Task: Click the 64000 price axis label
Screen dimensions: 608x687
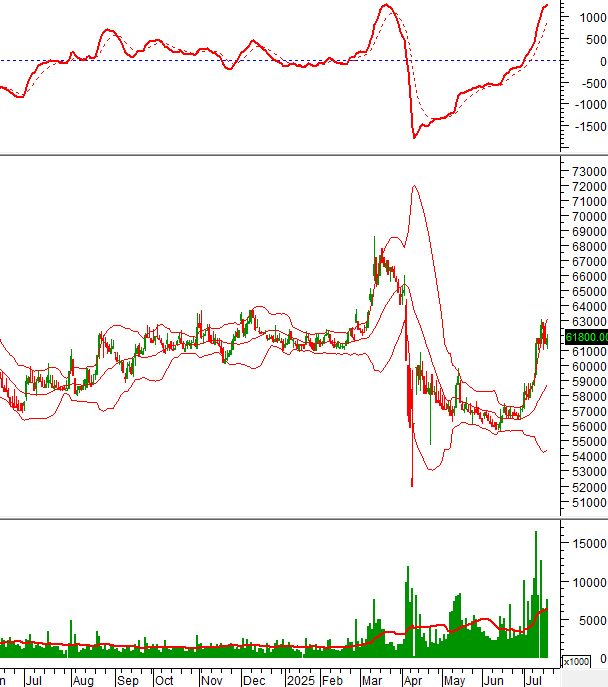Action: (589, 307)
